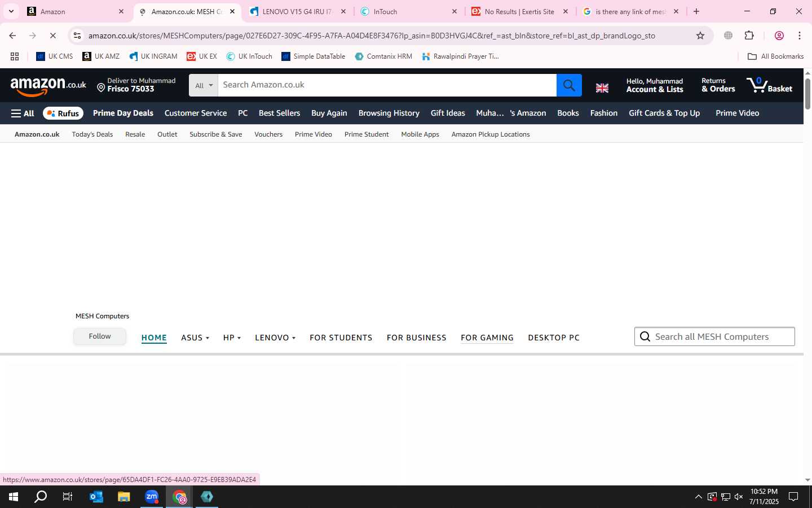
Task: Click the MESH store search magnifier icon
Action: [x=645, y=337]
